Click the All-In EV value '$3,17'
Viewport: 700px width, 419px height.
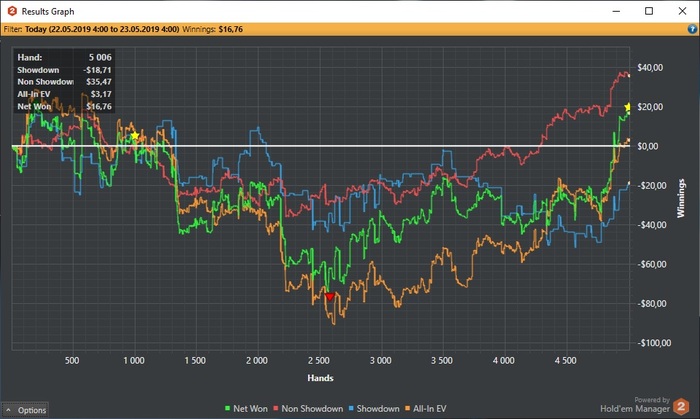click(x=101, y=94)
